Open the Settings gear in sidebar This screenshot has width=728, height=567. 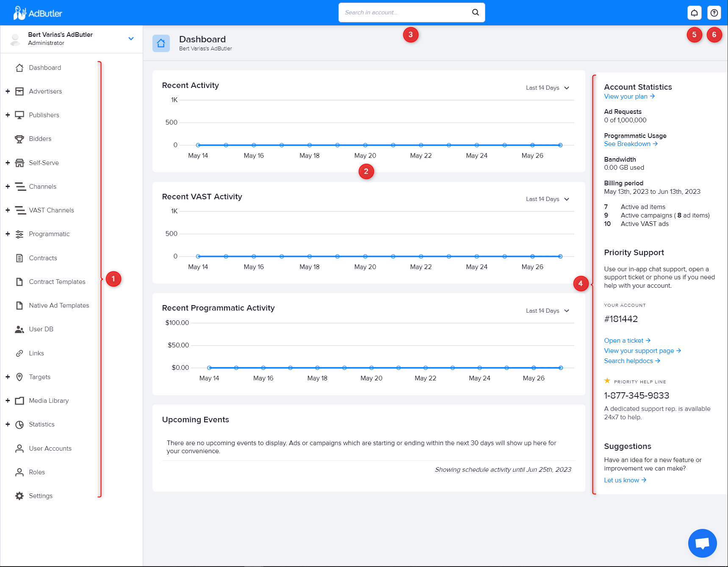tap(19, 495)
